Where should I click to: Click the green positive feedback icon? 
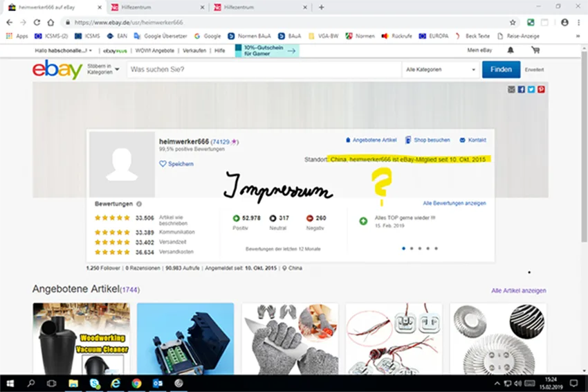[237, 218]
